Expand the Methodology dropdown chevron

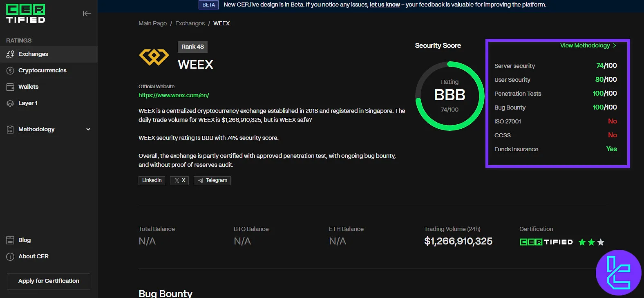tap(88, 129)
